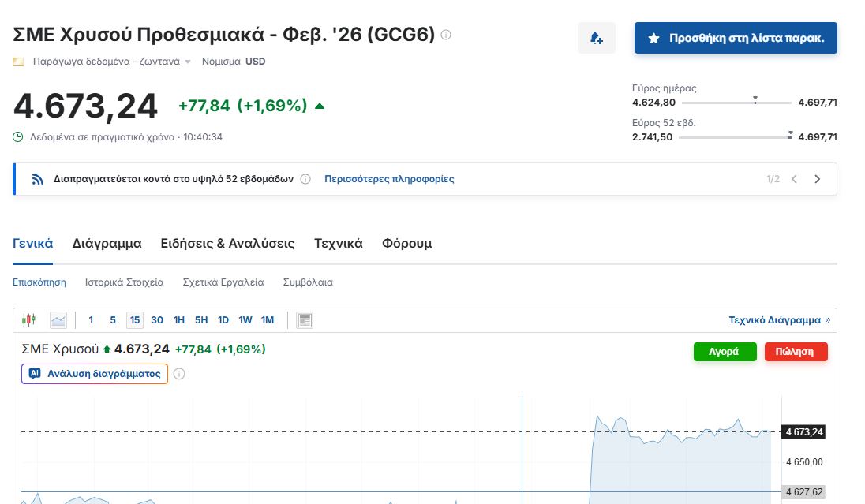Click info icon next to Ανάλυση διαγράμματος

[x=179, y=374]
